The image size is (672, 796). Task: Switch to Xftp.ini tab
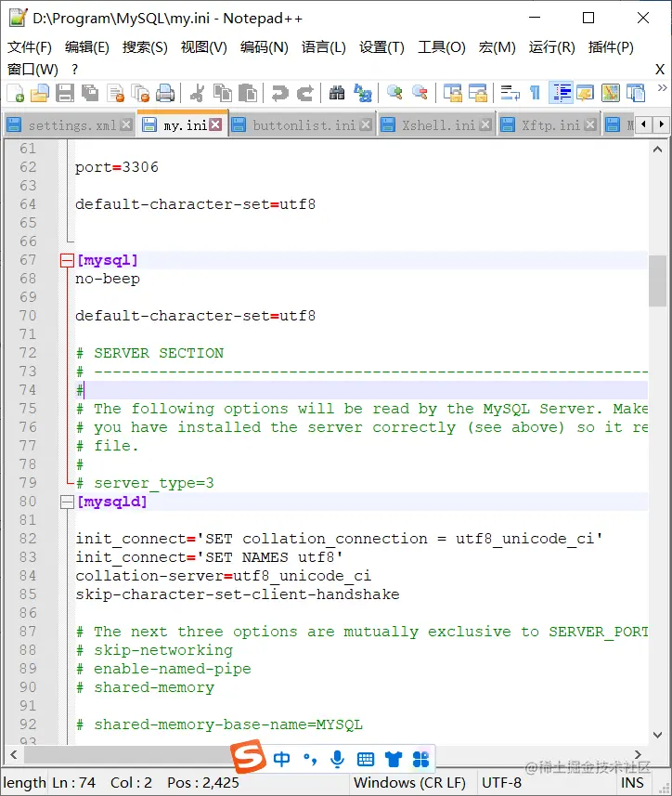(x=550, y=124)
